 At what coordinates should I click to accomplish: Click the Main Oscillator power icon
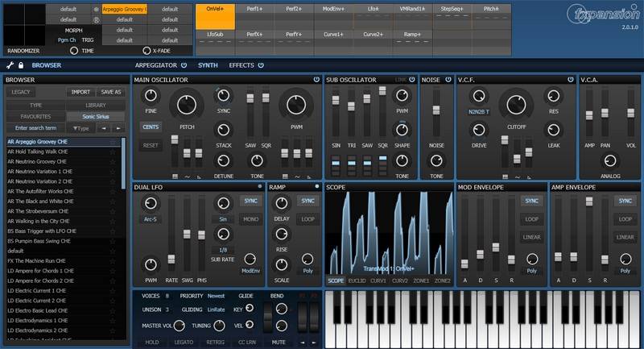pyautogui.click(x=316, y=80)
